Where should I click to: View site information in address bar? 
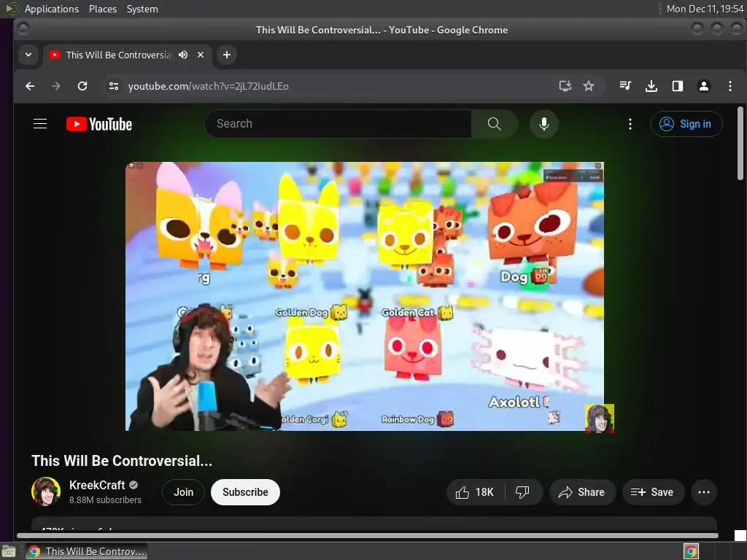113,86
